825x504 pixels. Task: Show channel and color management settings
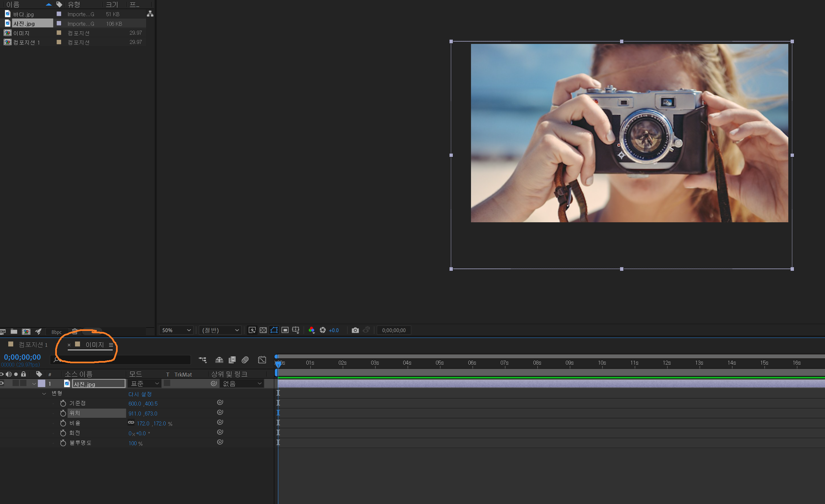[311, 330]
